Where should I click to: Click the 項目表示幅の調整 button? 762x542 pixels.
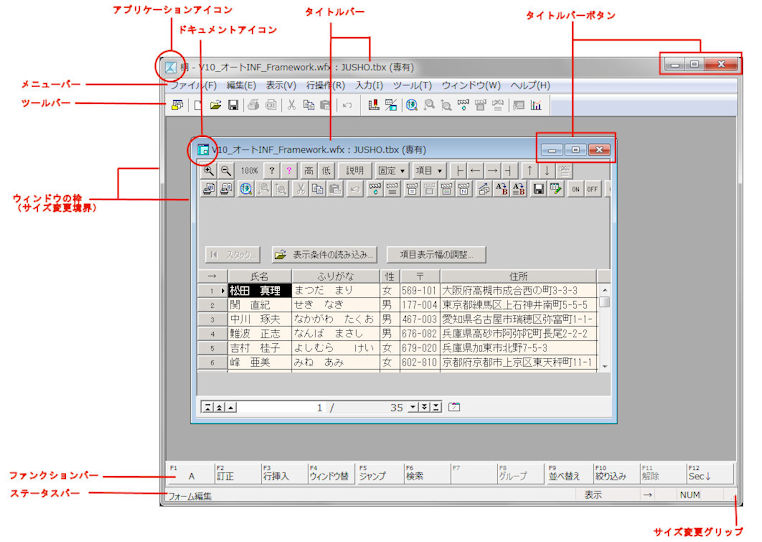[x=436, y=255]
